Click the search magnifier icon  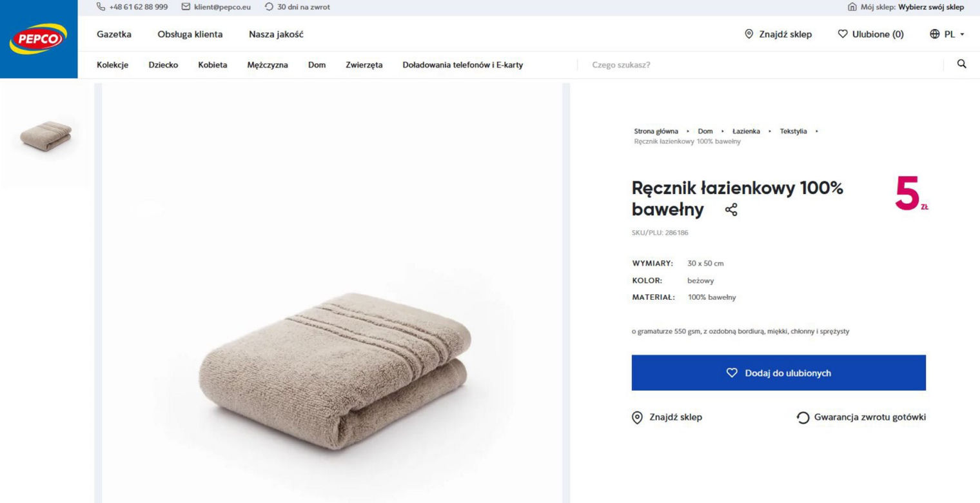tap(961, 64)
